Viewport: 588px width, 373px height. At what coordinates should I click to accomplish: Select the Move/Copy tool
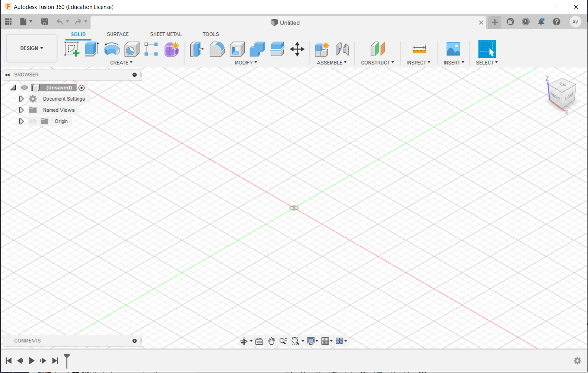point(297,49)
